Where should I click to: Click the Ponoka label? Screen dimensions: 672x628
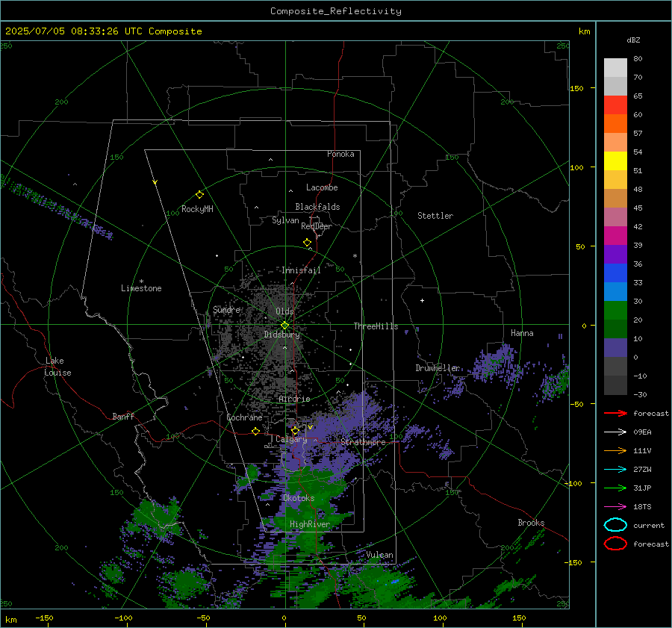[x=340, y=154]
